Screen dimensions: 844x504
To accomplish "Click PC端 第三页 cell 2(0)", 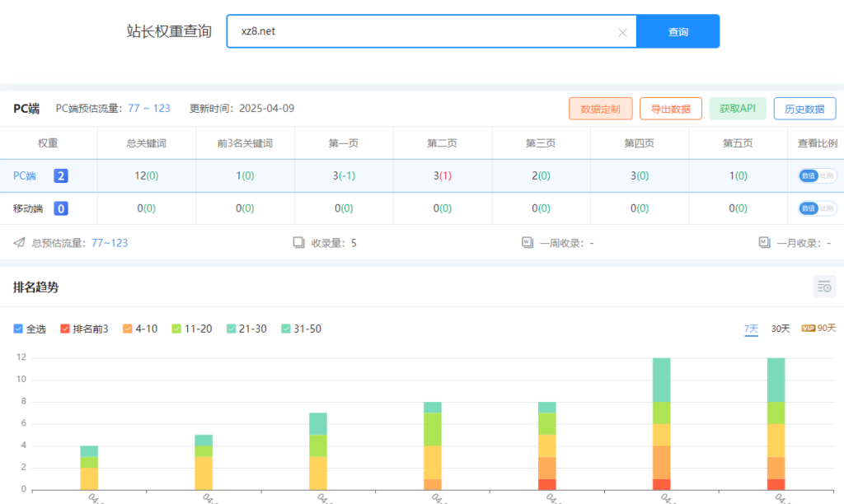I will 541,176.
